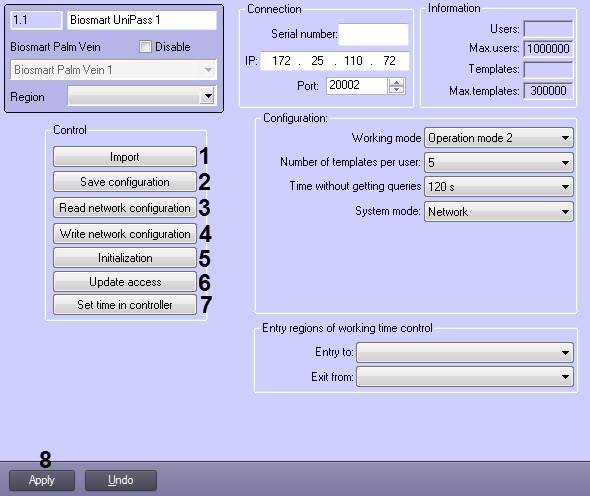Expand the Exit from dropdown
Image resolution: width=590 pixels, height=496 pixels.
(465, 377)
